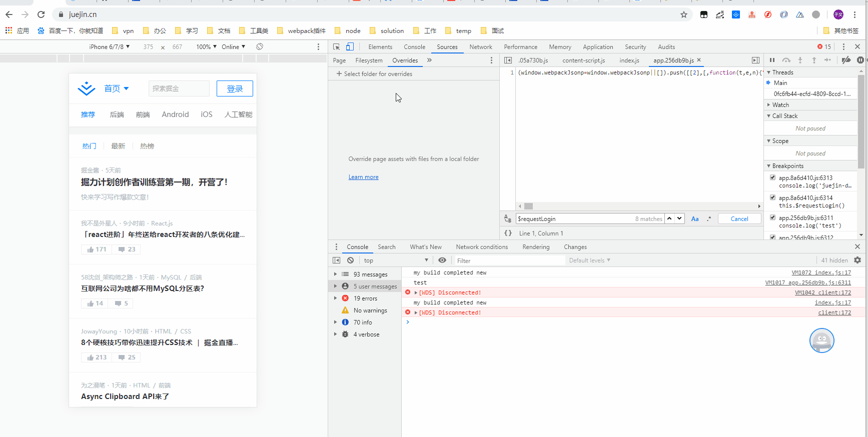
Task: Open the index.js file tab
Action: [x=629, y=60]
